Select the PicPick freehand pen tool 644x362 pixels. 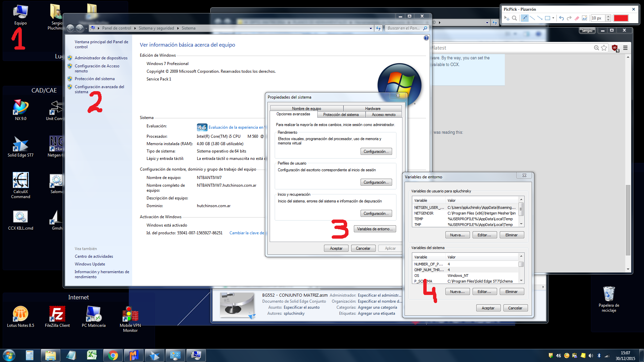click(524, 18)
